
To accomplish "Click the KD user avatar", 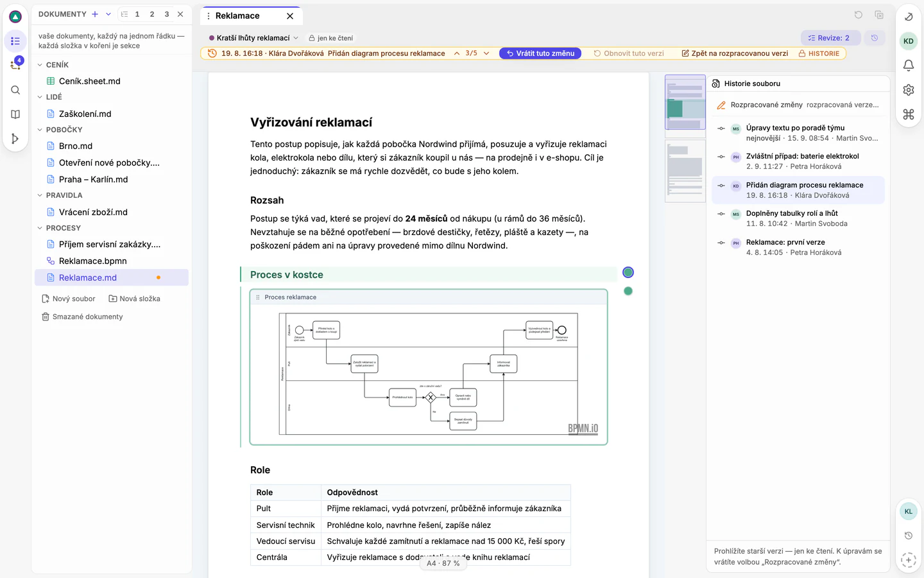I will (909, 41).
